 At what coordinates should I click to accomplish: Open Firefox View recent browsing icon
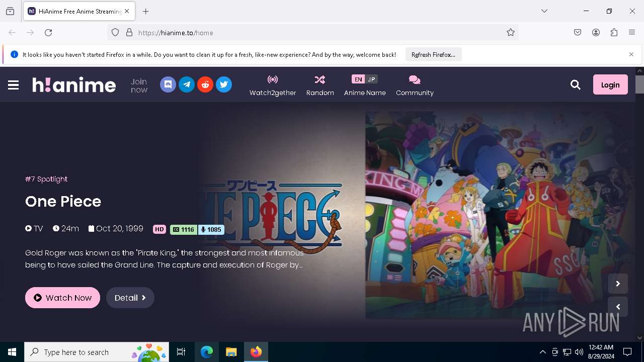(10, 11)
